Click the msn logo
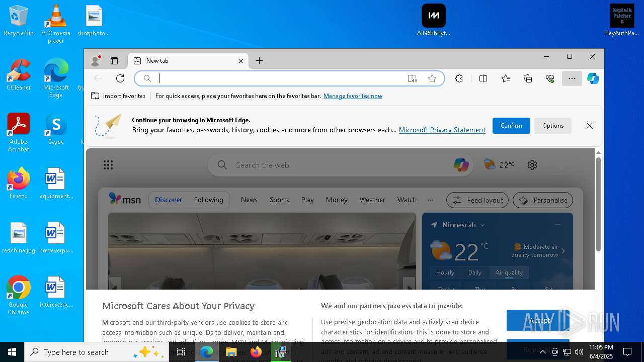 pos(125,199)
